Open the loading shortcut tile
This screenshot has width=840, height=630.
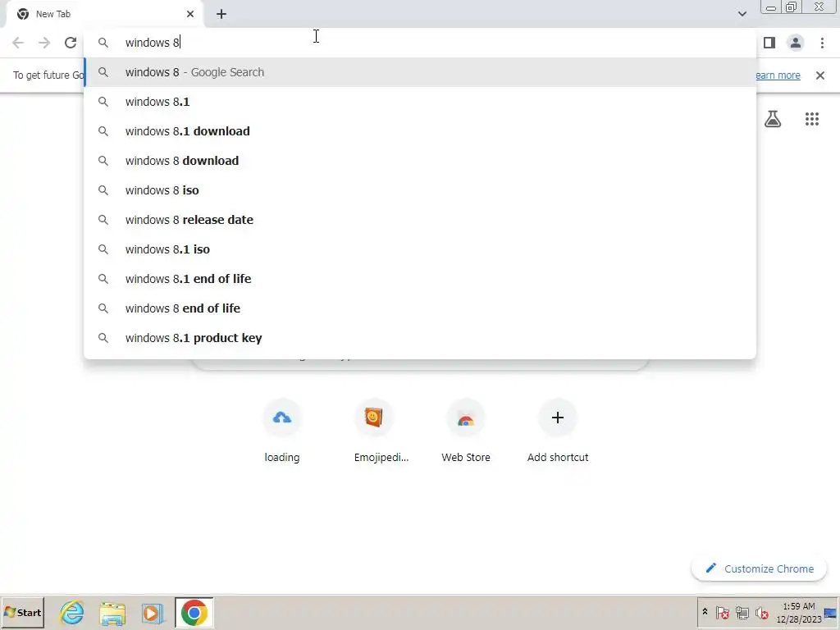[x=282, y=431]
